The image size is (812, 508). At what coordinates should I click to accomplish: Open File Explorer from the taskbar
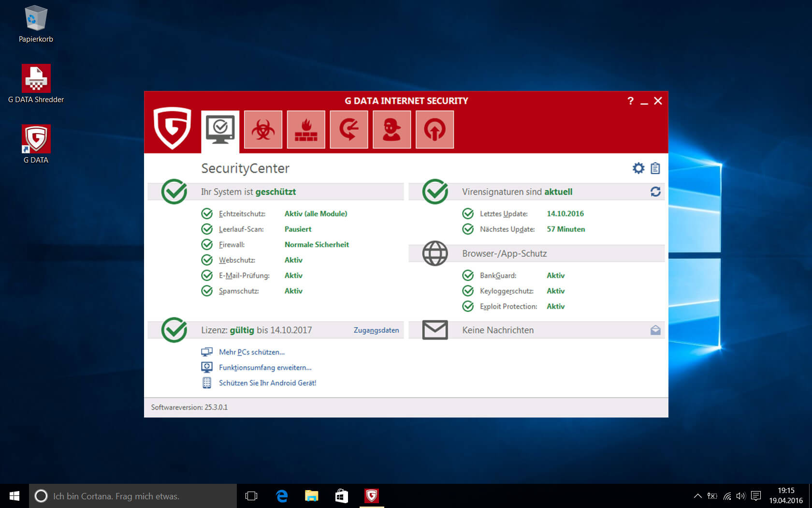coord(312,496)
